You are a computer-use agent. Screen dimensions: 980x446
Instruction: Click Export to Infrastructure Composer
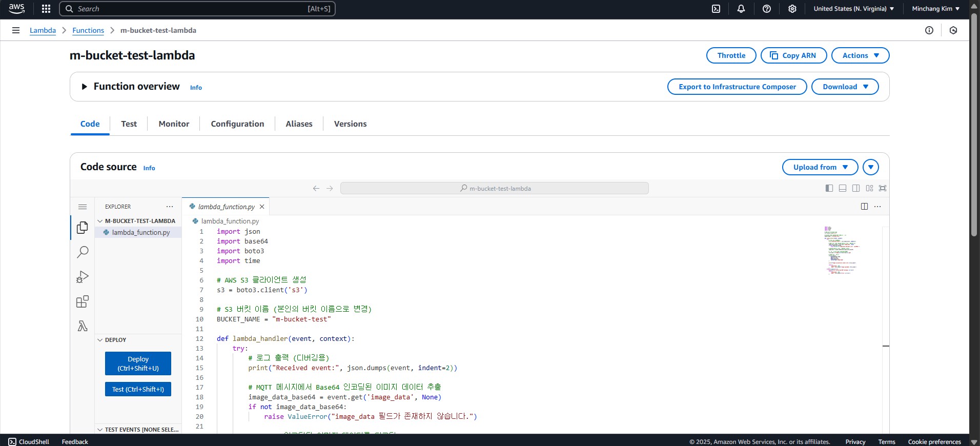tap(737, 87)
